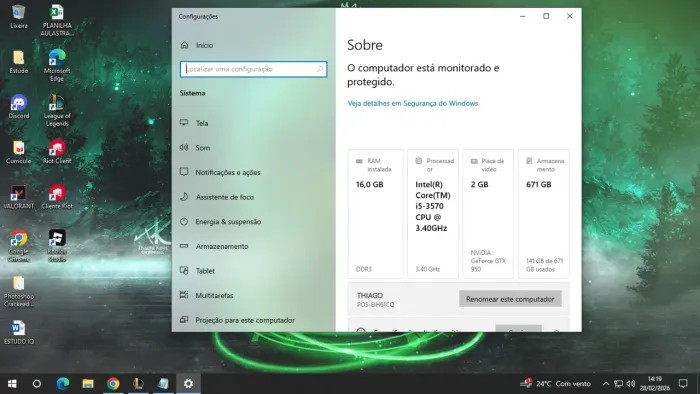
Task: Open the Estudo folder on desktop
Action: [18, 62]
